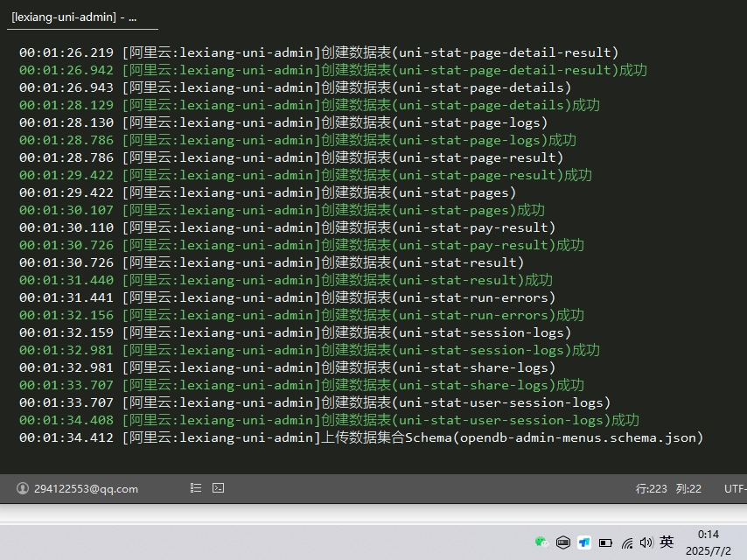The height and width of the screenshot is (560, 747).
Task: Open the list view icon in status bar
Action: pos(196,488)
